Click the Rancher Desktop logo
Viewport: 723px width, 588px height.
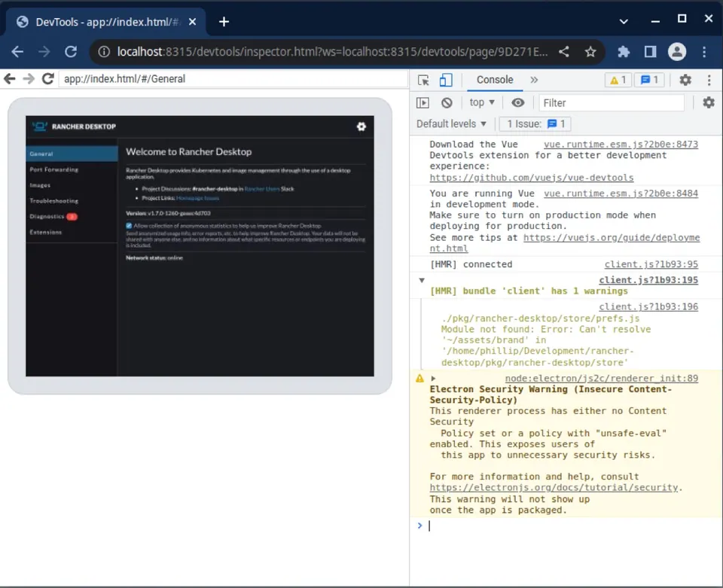click(x=74, y=126)
